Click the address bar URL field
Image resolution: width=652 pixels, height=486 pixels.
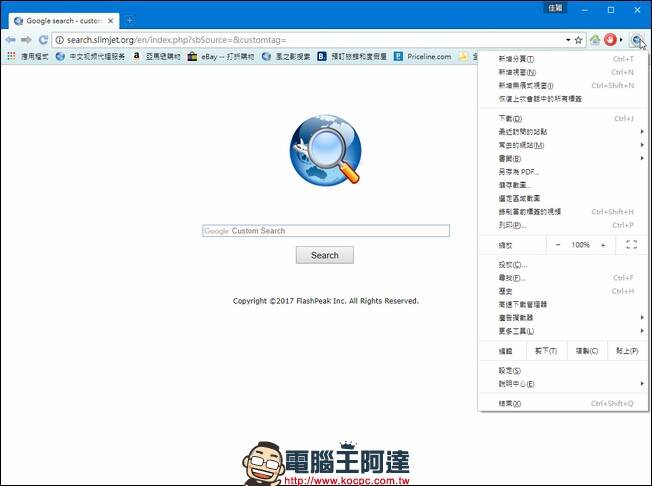[x=312, y=40]
